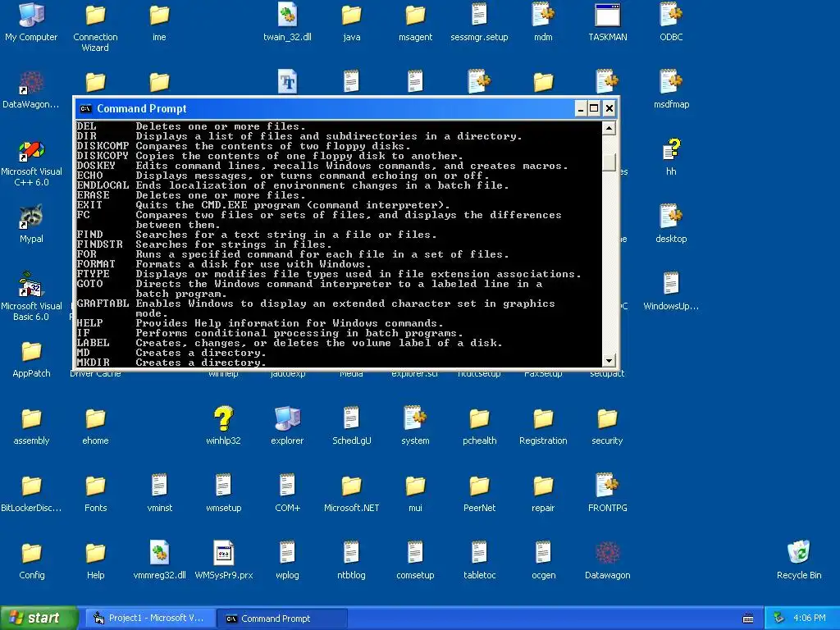Click the Command Prompt vertical scroll thumb
The height and width of the screenshot is (630, 840).
click(x=609, y=162)
